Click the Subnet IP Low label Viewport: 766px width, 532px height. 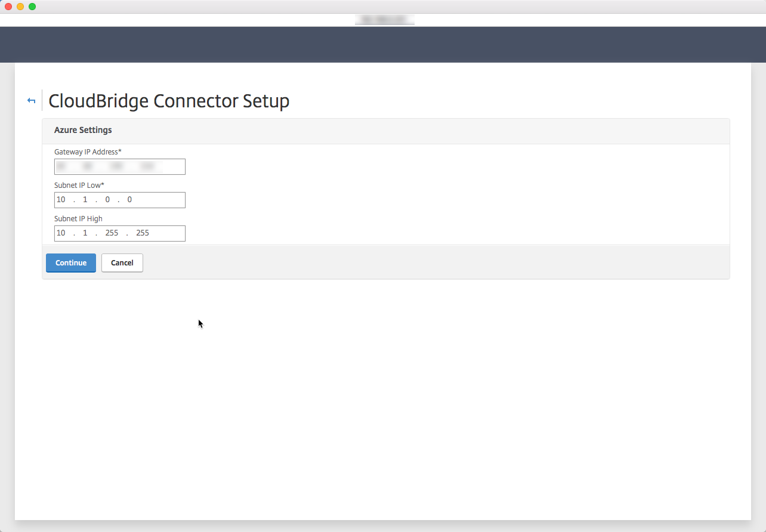click(x=79, y=185)
